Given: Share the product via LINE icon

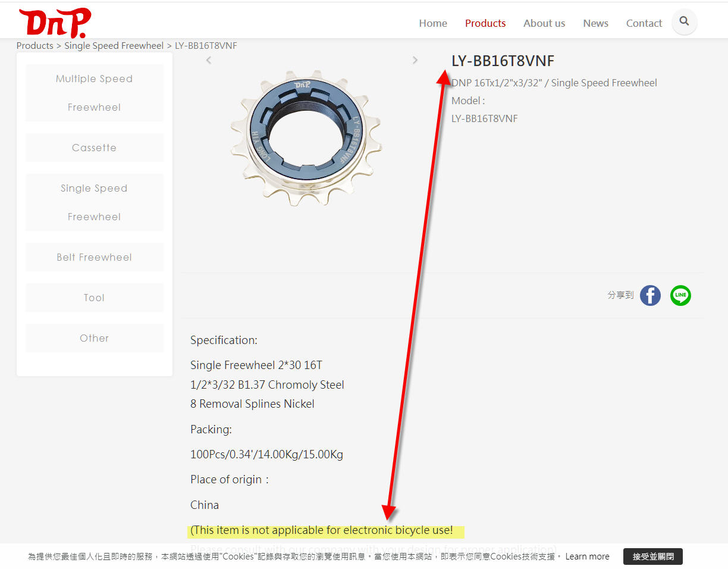Looking at the screenshot, I should 680,295.
